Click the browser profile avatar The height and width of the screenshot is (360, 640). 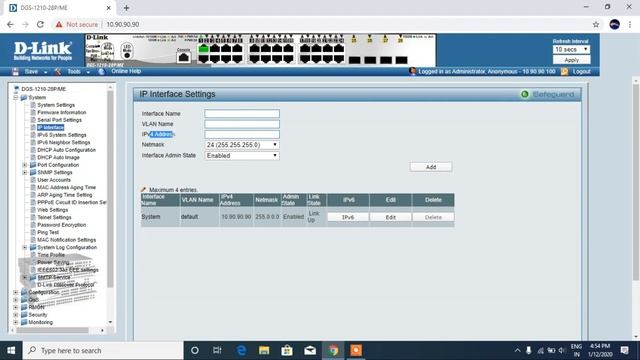615,24
